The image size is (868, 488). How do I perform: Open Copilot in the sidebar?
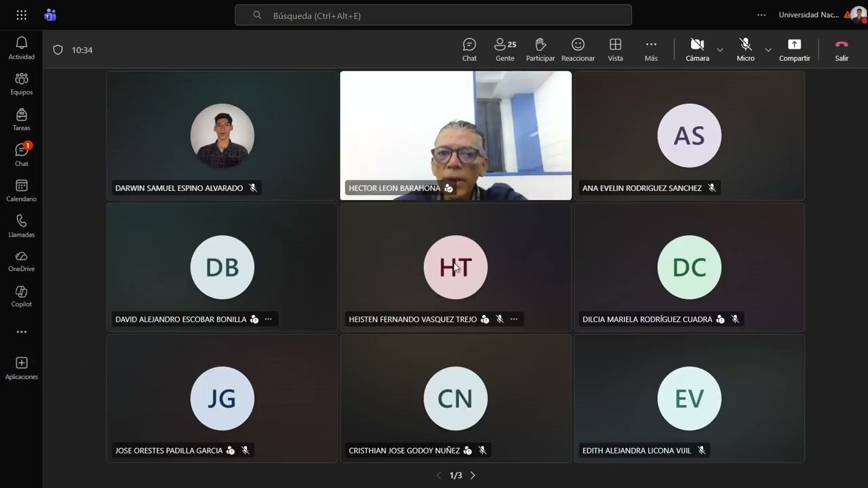pyautogui.click(x=21, y=297)
